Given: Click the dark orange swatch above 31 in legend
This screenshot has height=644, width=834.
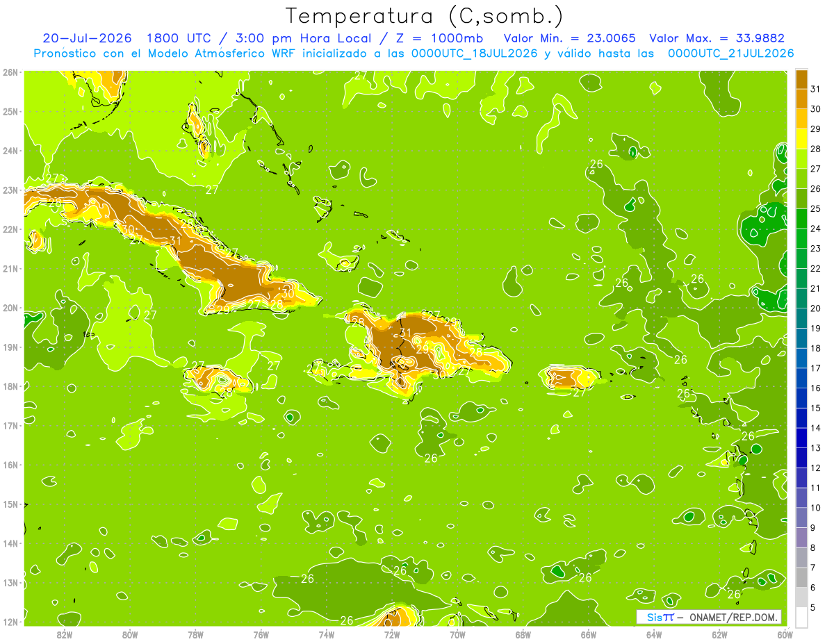Looking at the screenshot, I should click(801, 79).
